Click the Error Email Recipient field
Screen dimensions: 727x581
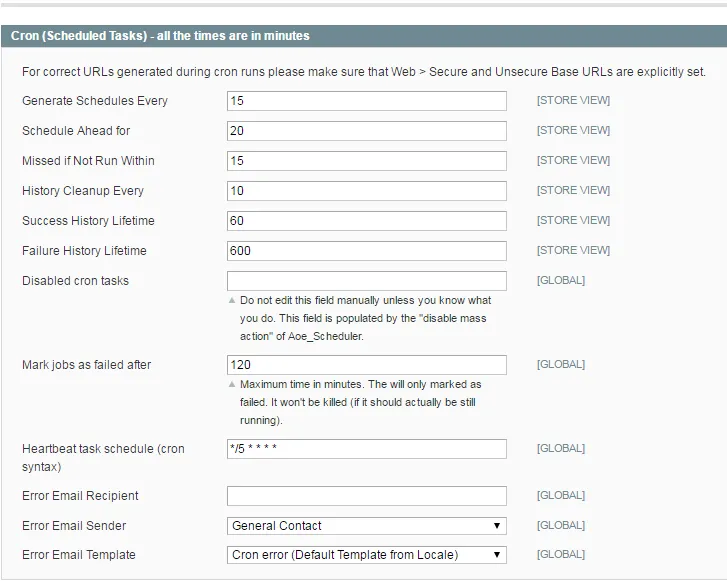[366, 496]
